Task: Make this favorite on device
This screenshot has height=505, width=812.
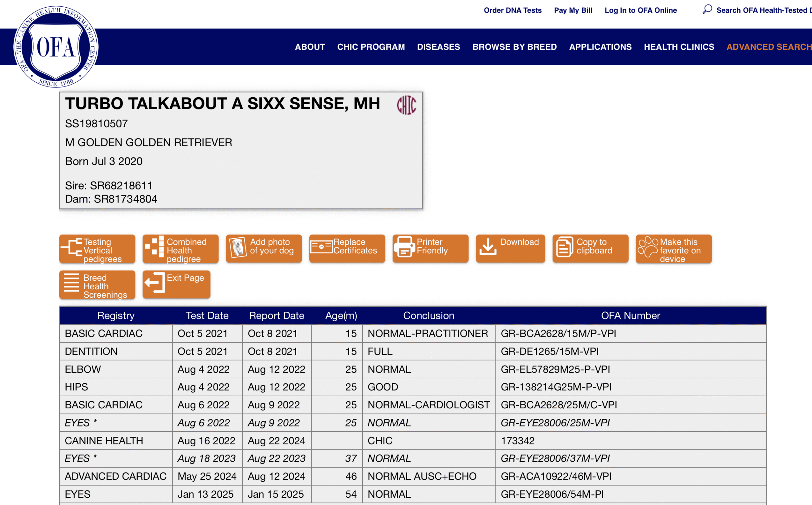Action: 673,249
